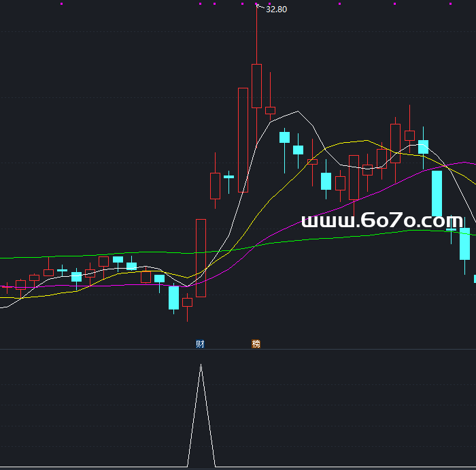Select the tall red candle left of the 32.80 candle
Viewport: 476px width, 470px height.
point(243,139)
